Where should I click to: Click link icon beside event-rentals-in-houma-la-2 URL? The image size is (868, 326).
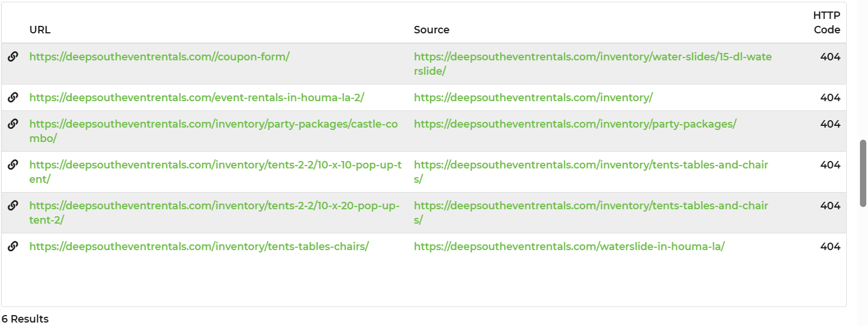[13, 97]
